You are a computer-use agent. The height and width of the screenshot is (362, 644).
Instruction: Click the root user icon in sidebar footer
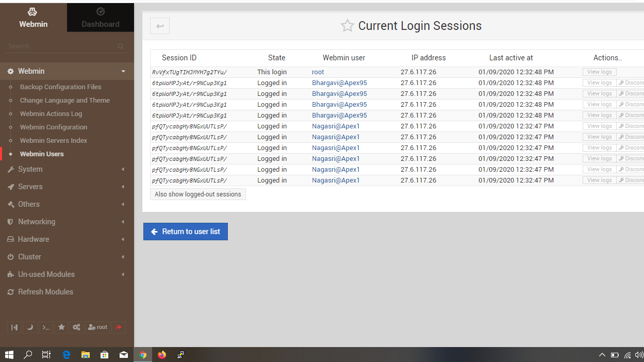pos(97,327)
